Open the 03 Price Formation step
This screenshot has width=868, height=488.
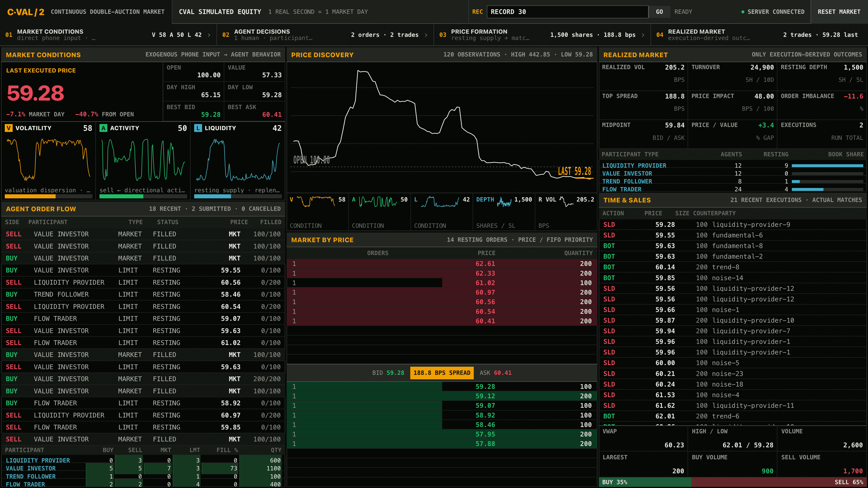point(542,35)
